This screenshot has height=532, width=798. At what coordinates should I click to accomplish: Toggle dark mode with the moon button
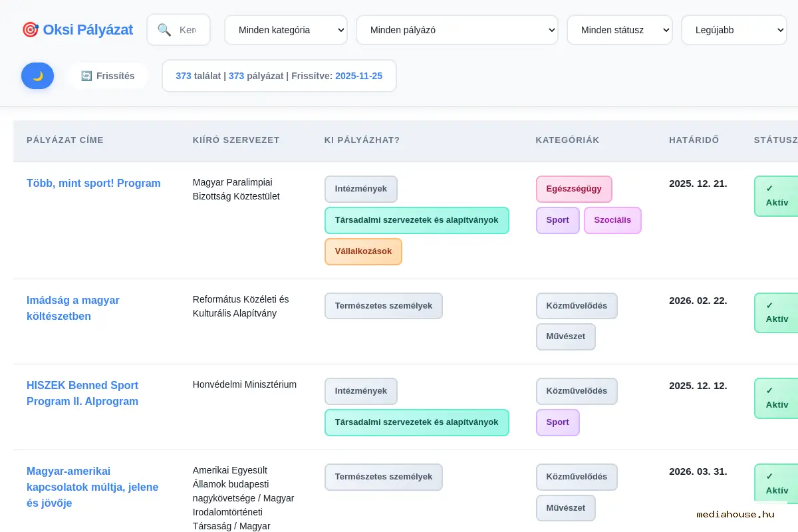click(37, 76)
